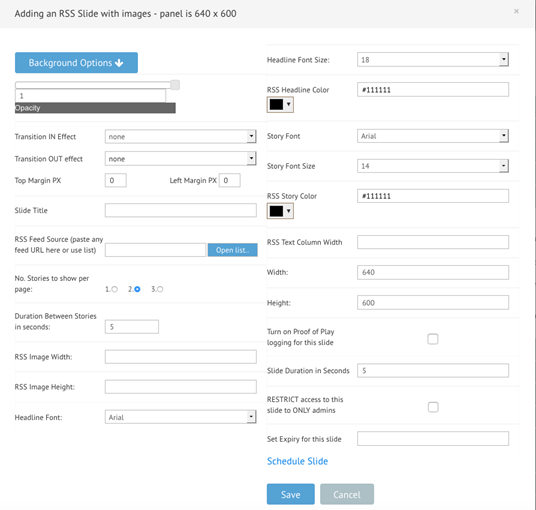Screen dimensions: 536x510
Task: Click the Slide Title input field
Action: coord(180,210)
